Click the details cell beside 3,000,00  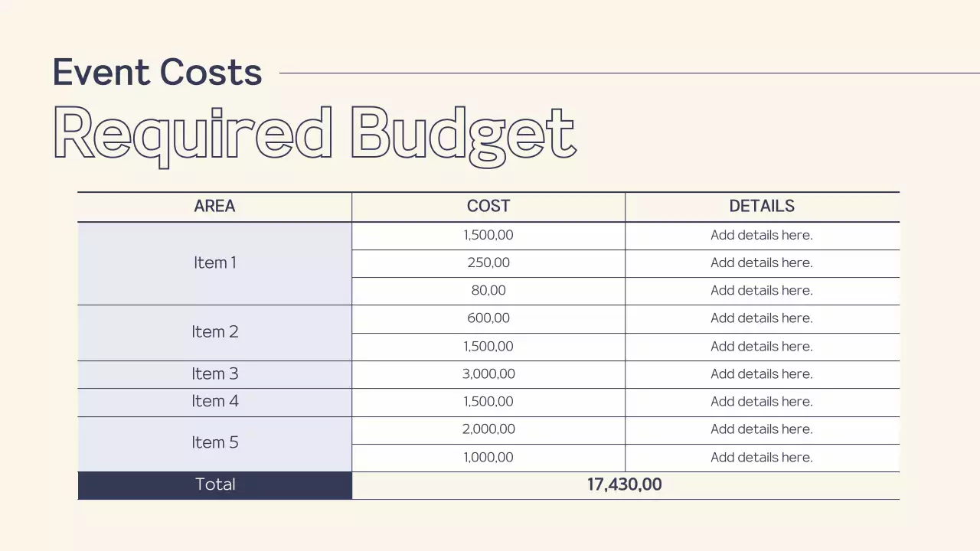(762, 373)
